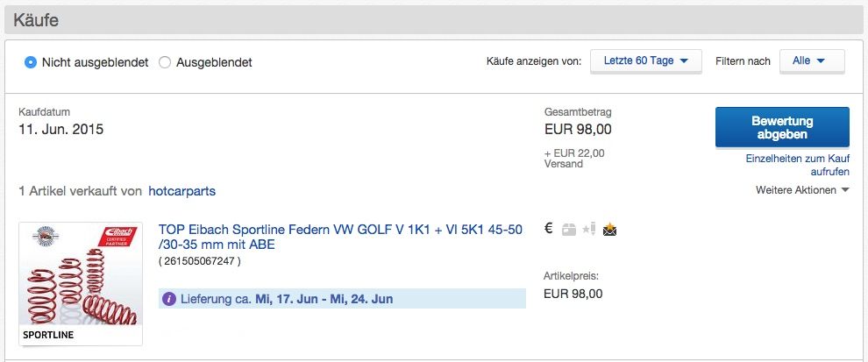The image size is (868, 362).
Task: Click the grey shipping package icon
Action: click(568, 229)
